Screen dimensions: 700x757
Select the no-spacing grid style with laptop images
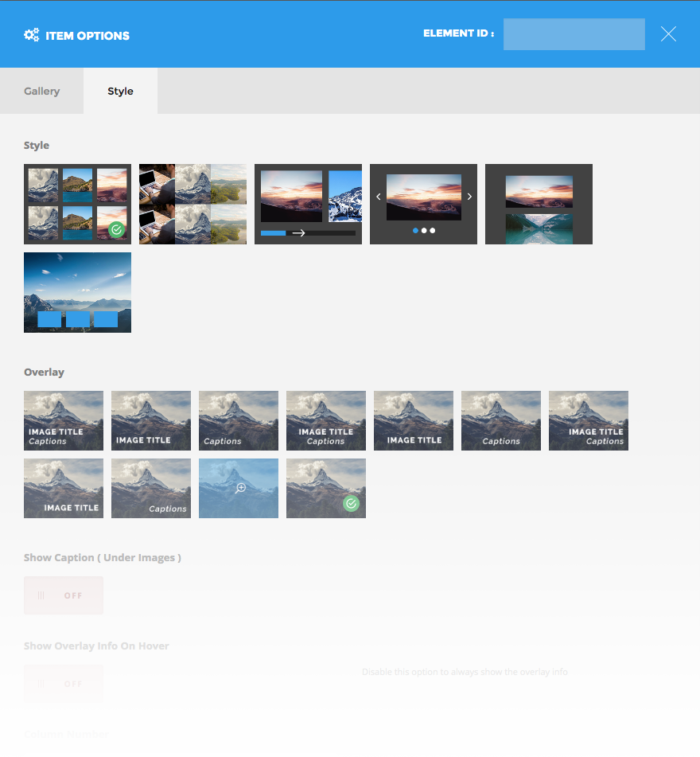[192, 204]
